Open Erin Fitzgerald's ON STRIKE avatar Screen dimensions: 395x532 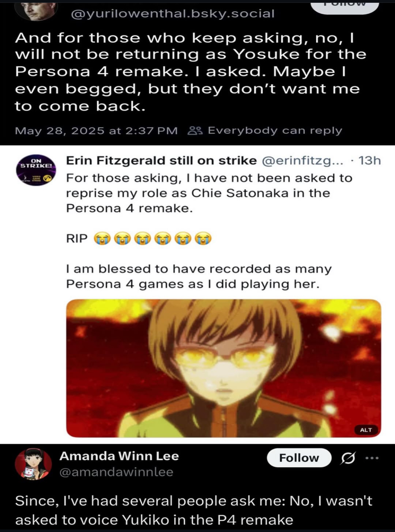click(36, 170)
